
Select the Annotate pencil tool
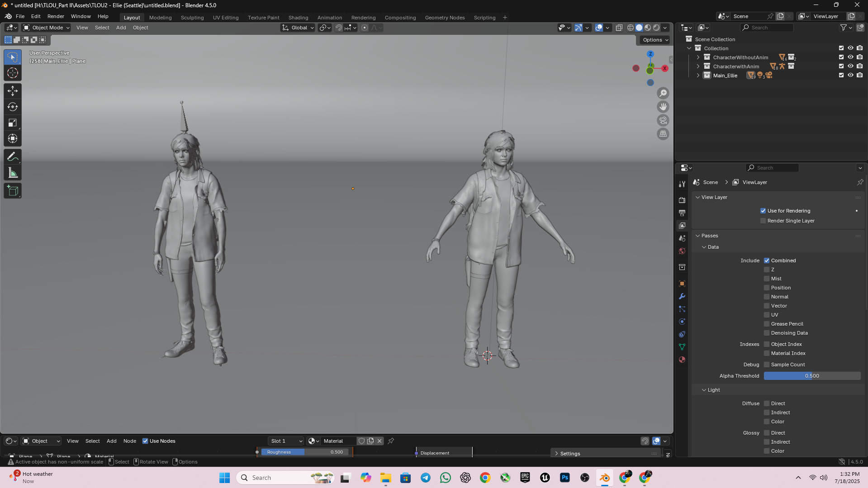(x=13, y=157)
